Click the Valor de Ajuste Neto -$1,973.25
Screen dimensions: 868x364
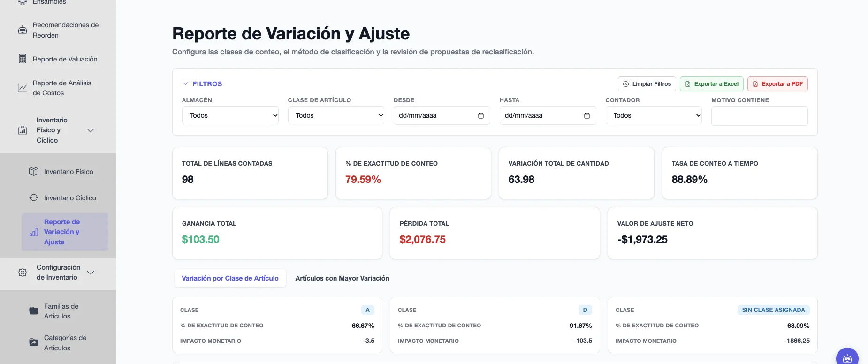[x=642, y=239]
